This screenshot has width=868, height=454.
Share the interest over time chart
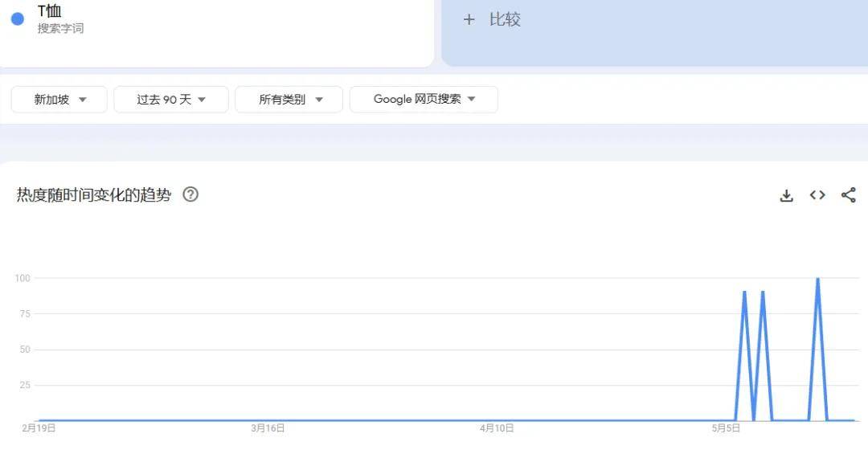pos(848,195)
